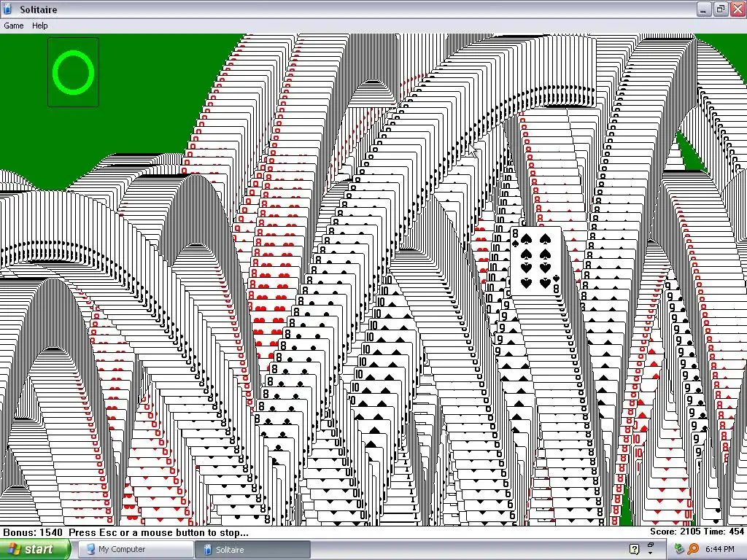Open the Game menu

click(x=13, y=26)
